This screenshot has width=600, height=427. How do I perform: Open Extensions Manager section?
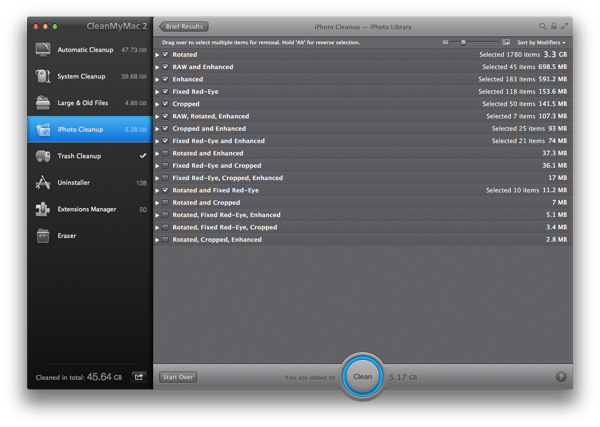tap(90, 209)
